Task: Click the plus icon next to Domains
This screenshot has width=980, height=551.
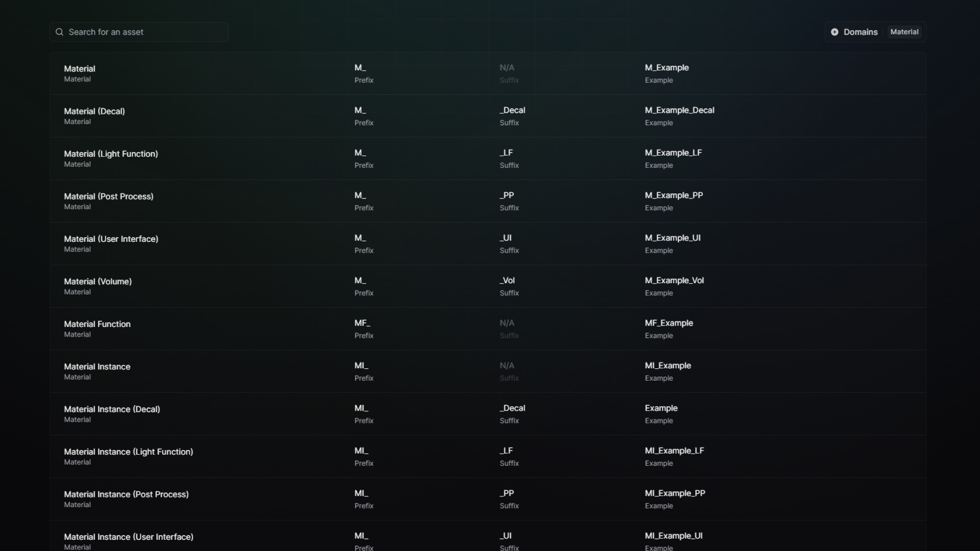Action: tap(834, 32)
